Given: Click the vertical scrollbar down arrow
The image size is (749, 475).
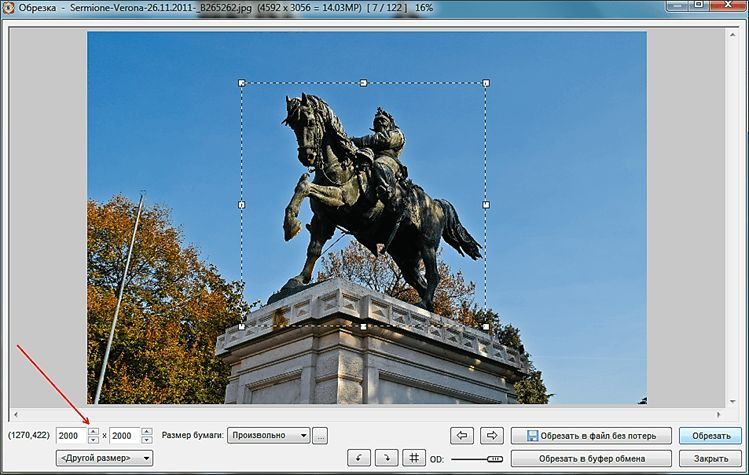Looking at the screenshot, I should click(732, 401).
